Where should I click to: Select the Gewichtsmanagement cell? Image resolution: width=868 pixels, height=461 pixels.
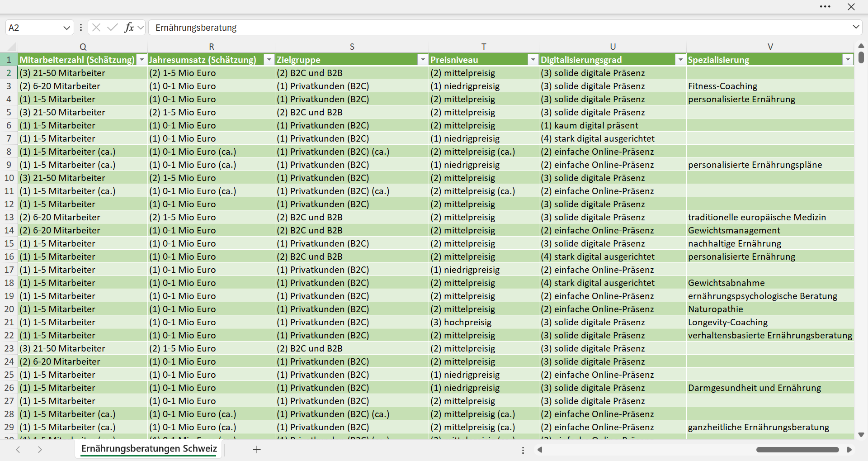tap(770, 230)
